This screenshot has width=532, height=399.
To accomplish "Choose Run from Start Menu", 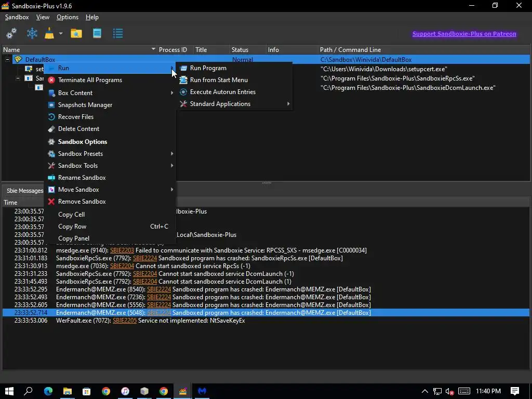I will coord(234,79).
